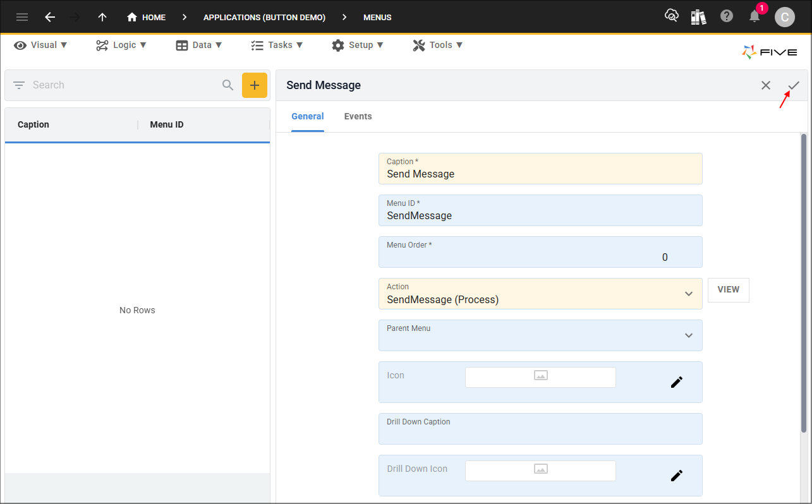Add a new menu with plus button
Image resolution: width=812 pixels, height=504 pixels.
(255, 85)
